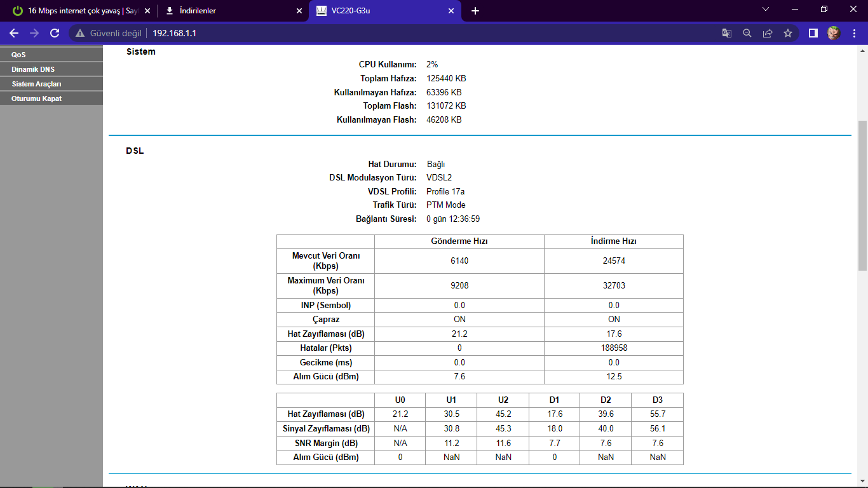This screenshot has width=868, height=488.
Task: Close the İndirilenler tab
Action: tap(299, 11)
